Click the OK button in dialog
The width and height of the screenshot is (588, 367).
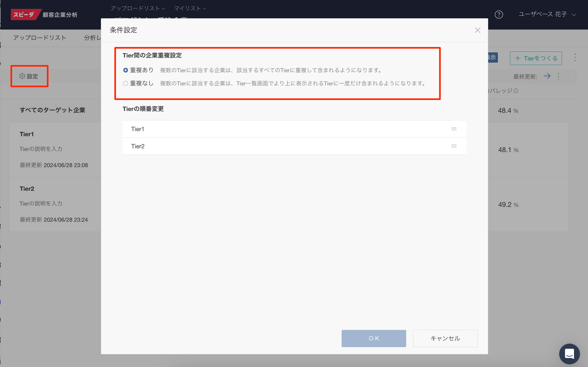tap(374, 338)
